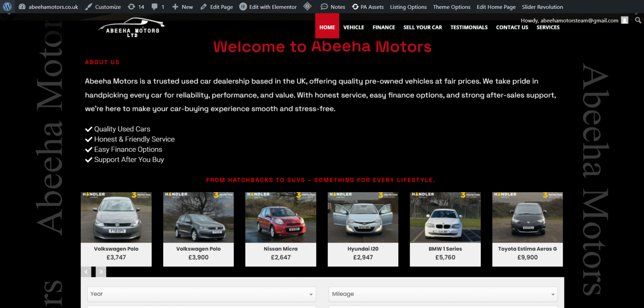Click the £2,647 price text
This screenshot has width=644, height=308.
(280, 257)
